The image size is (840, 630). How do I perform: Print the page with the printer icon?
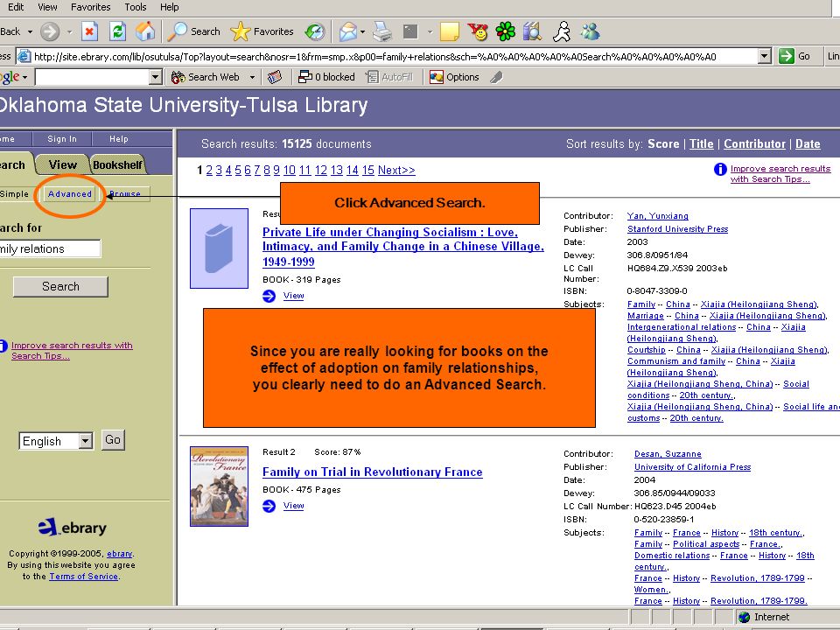382,31
